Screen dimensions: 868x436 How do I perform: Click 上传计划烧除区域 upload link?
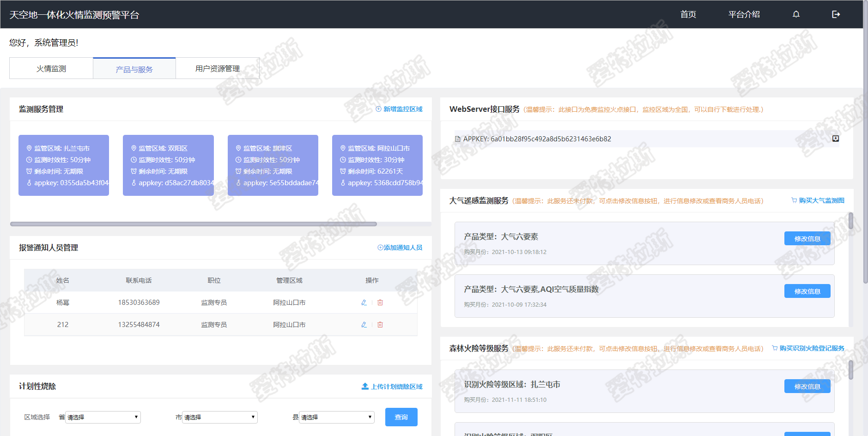(392, 387)
